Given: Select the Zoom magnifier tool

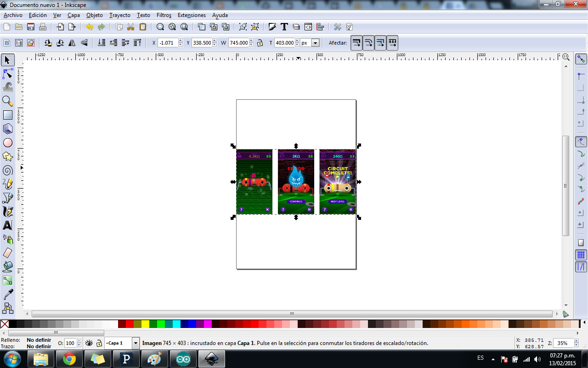Looking at the screenshot, I should tap(8, 101).
